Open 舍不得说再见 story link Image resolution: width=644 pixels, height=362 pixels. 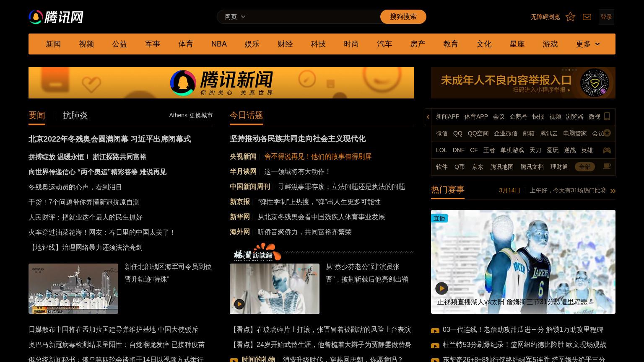point(318,156)
